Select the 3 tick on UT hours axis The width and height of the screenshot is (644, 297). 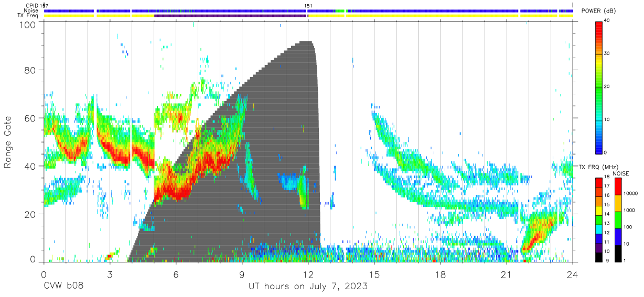110,274
